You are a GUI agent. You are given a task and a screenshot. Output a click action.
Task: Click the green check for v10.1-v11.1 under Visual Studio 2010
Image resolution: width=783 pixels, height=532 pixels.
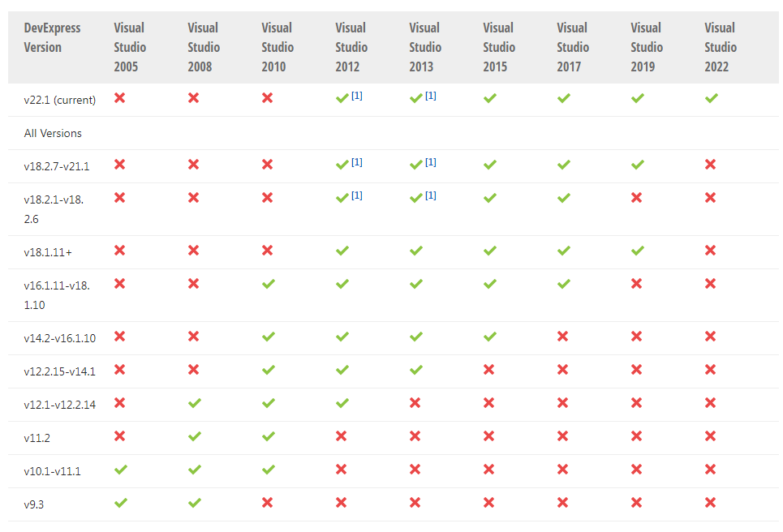(268, 470)
